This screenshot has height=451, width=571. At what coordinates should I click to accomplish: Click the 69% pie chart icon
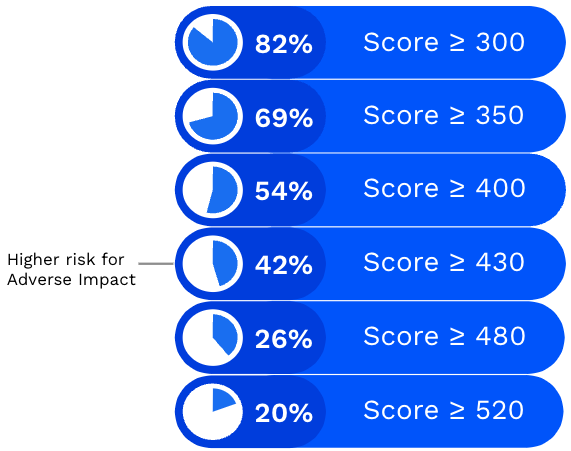[x=213, y=116]
